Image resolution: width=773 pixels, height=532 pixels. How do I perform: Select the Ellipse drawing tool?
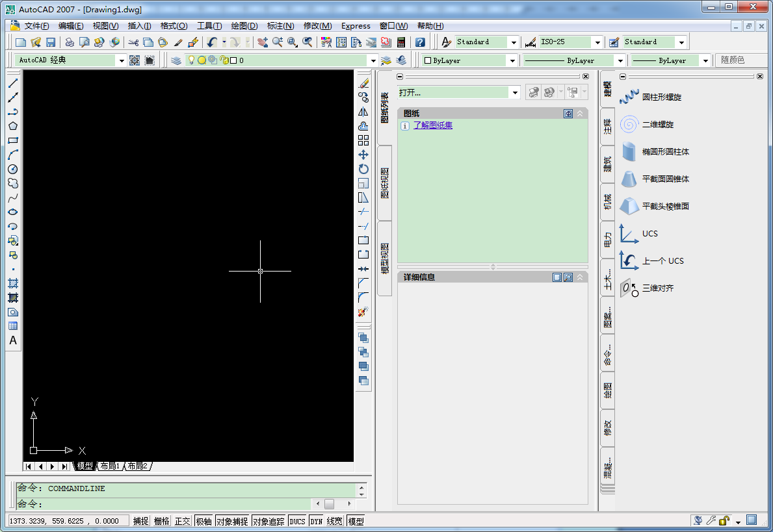(x=13, y=212)
